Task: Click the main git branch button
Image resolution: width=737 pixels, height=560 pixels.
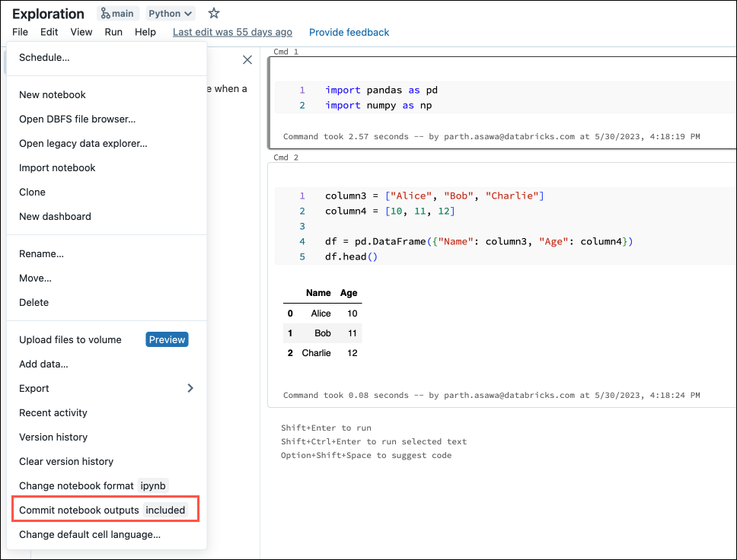Action: tap(117, 13)
